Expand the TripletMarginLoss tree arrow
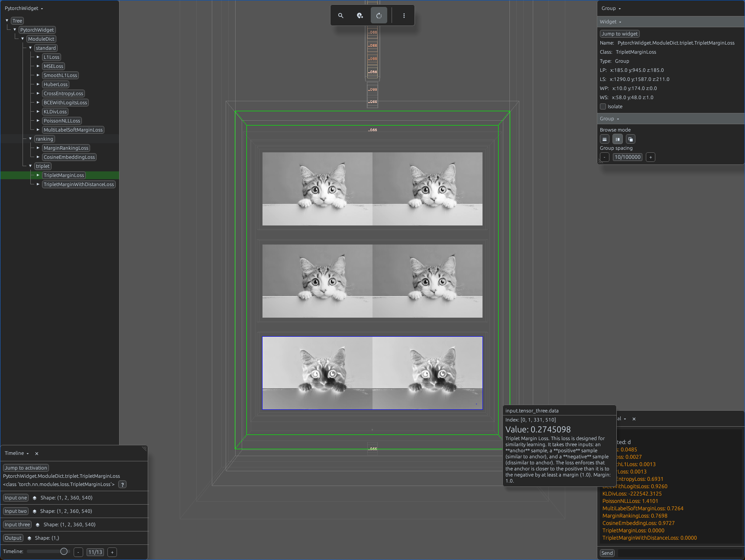The height and width of the screenshot is (560, 745). [x=38, y=175]
